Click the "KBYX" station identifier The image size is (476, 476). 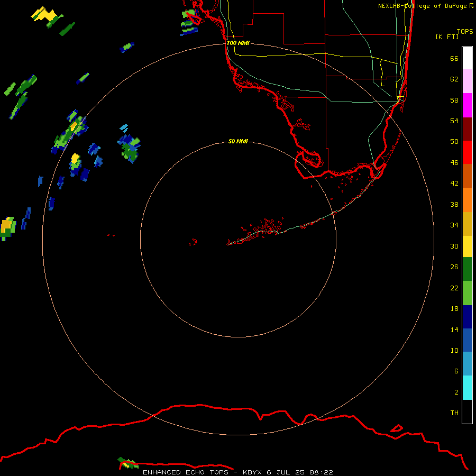(x=252, y=472)
